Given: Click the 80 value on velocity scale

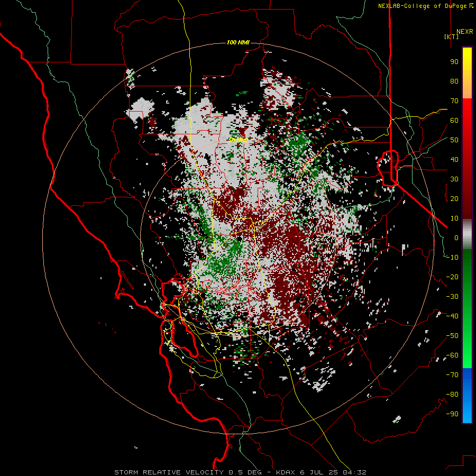Looking at the screenshot, I should point(454,81).
